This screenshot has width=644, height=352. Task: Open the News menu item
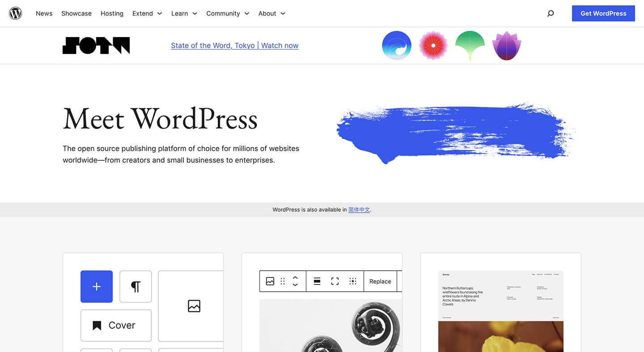(x=44, y=13)
